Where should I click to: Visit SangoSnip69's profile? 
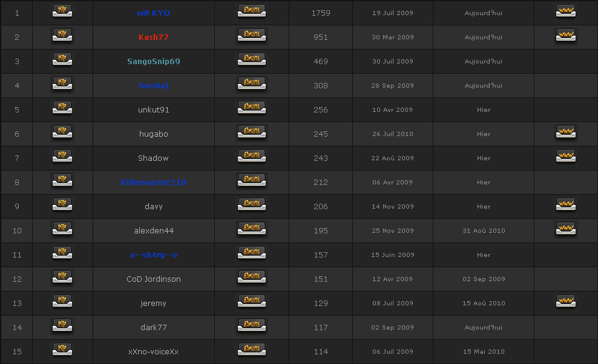click(153, 61)
